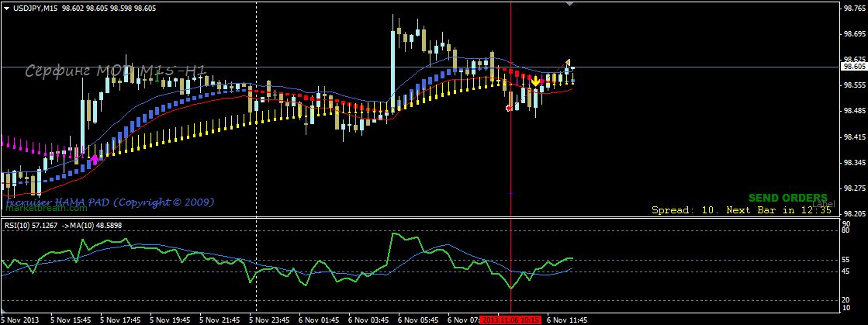This screenshot has height=325, width=868.
Task: Click the fxcruiser HAMA PAD copyright label
Action: (109, 202)
